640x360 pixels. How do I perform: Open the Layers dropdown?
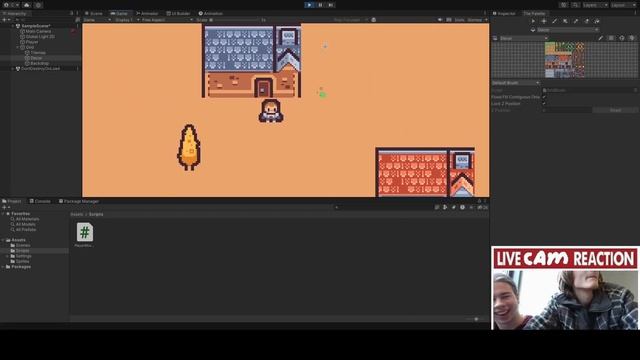[x=595, y=5]
